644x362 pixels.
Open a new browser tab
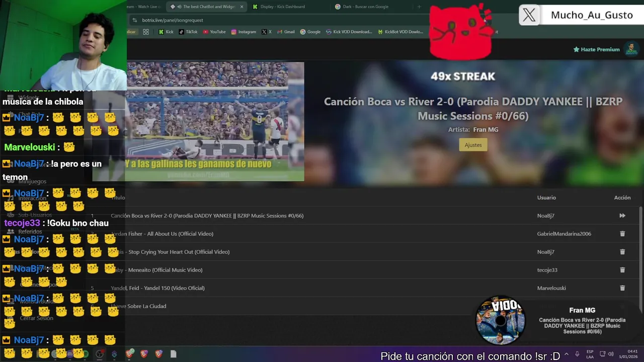tap(419, 7)
